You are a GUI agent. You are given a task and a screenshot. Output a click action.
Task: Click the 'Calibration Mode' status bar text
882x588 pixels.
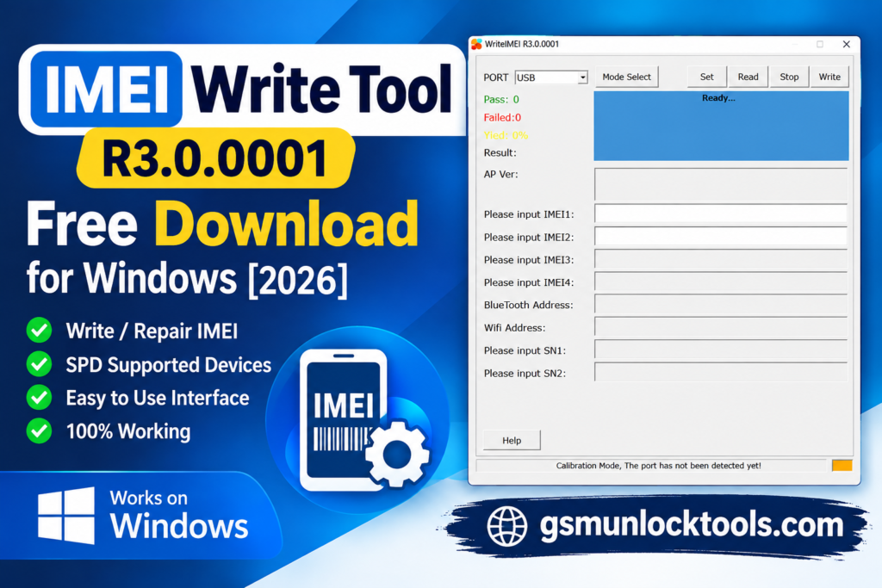658,466
